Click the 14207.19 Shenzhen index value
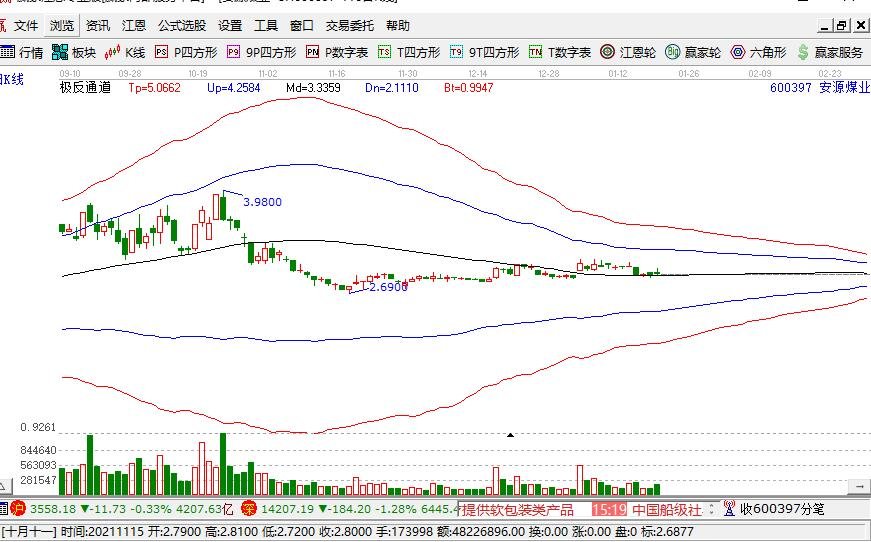 click(x=287, y=509)
